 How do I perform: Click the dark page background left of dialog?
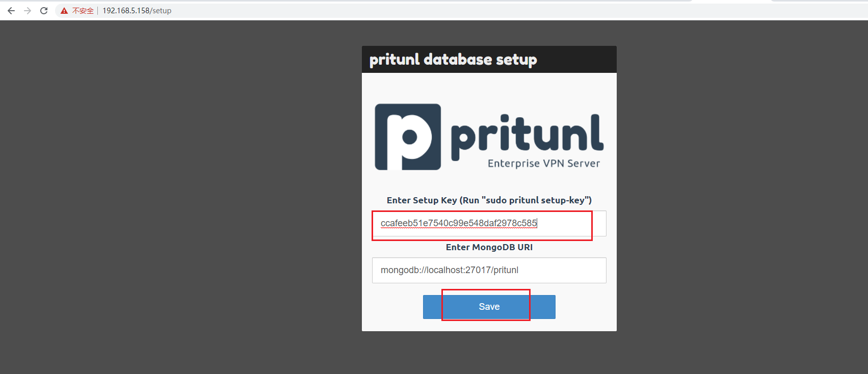[178, 194]
